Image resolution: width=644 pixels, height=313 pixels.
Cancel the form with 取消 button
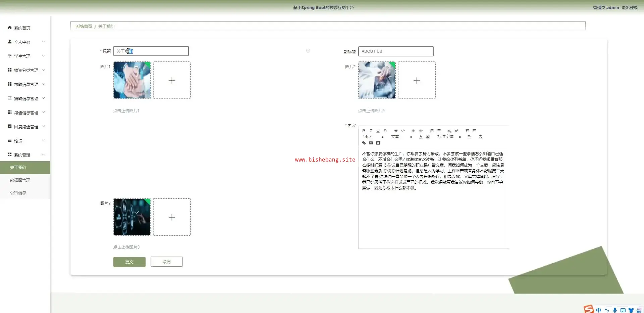[x=167, y=262]
